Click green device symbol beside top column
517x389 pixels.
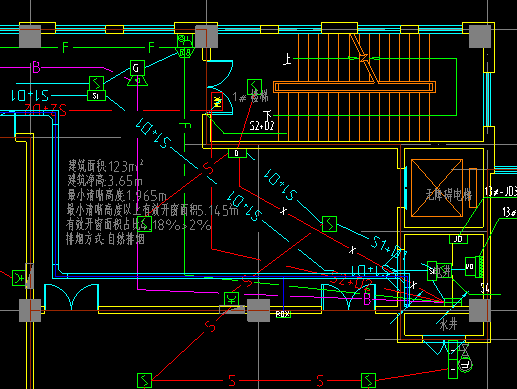[185, 45]
